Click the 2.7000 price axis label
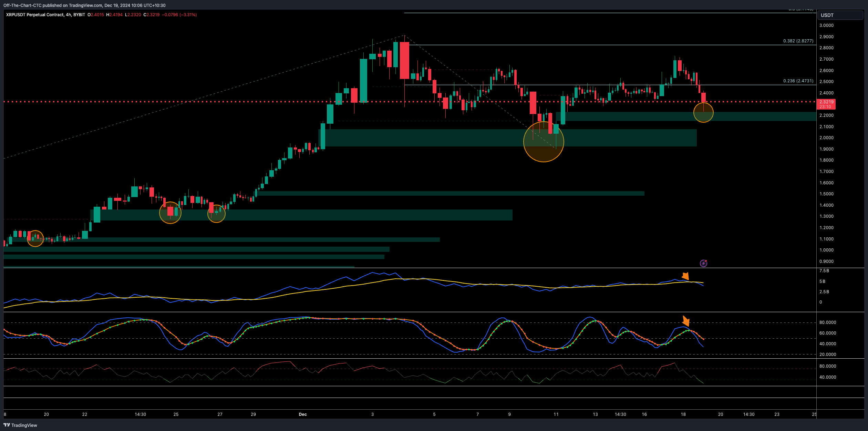 (x=826, y=59)
